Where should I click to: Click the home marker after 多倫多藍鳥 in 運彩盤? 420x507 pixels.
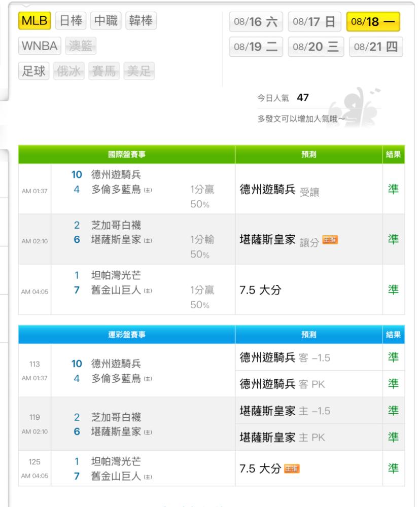(x=148, y=379)
